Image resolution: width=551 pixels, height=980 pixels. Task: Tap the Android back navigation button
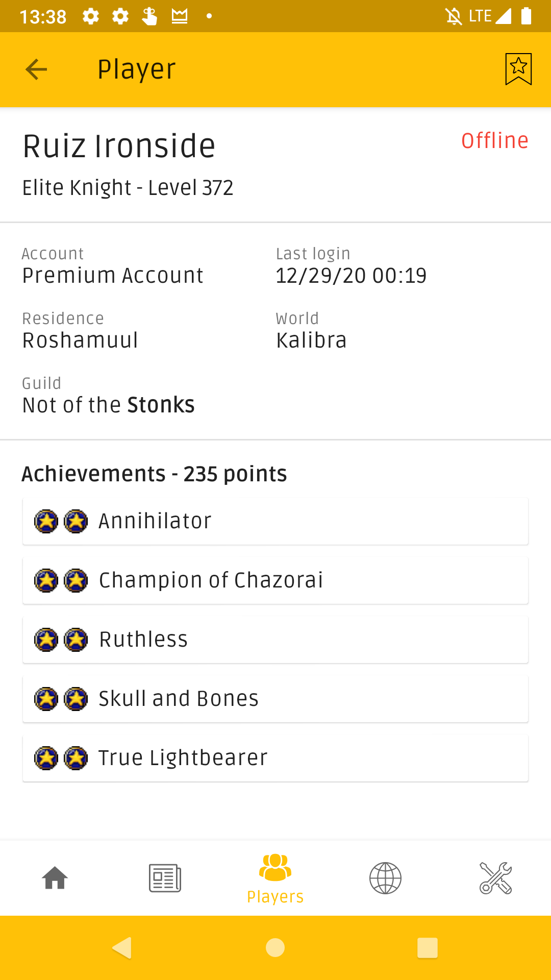click(122, 948)
